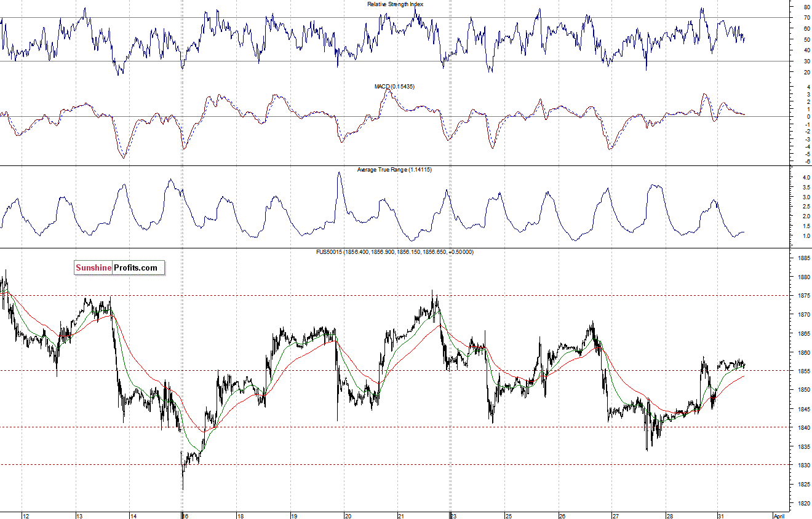812x519 pixels.
Task: Select the Relative Strength Index panel title
Action: [x=395, y=4]
